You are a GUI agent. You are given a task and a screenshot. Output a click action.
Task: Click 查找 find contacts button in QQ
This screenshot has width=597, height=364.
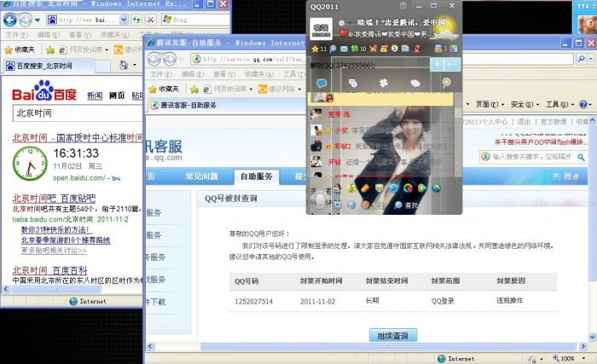pos(406,205)
